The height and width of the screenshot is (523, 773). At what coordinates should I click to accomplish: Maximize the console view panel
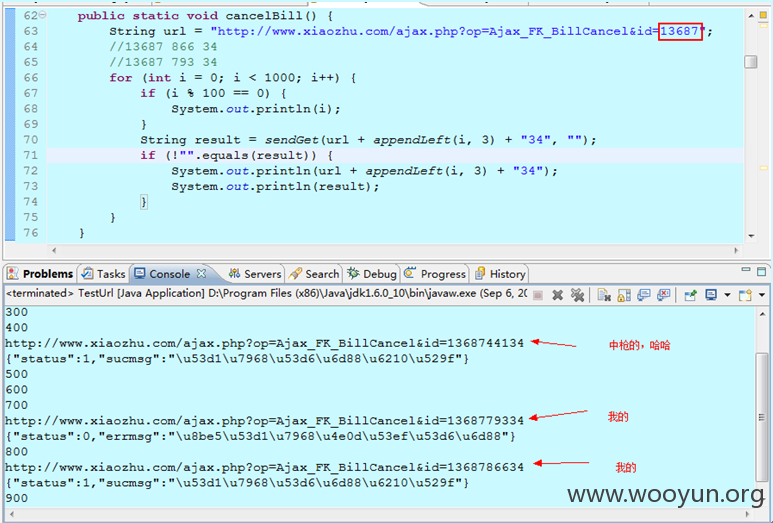tap(762, 272)
